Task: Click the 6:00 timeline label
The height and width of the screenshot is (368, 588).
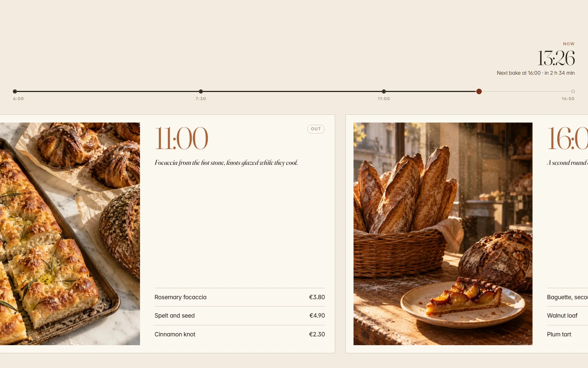Action: 18,99
